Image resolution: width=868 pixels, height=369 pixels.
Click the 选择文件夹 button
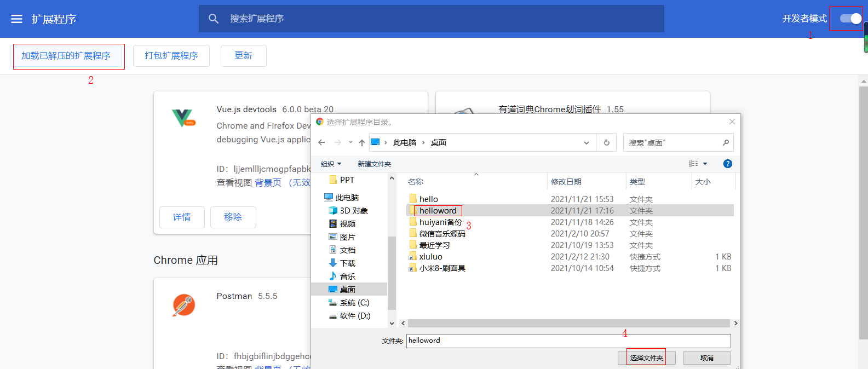pyautogui.click(x=646, y=358)
